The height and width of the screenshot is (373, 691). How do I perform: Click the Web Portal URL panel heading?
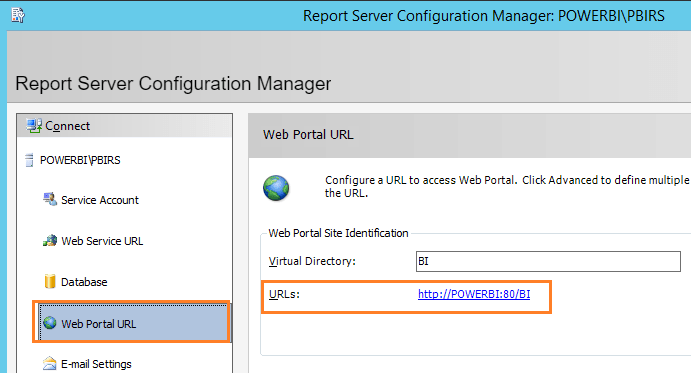pos(308,134)
